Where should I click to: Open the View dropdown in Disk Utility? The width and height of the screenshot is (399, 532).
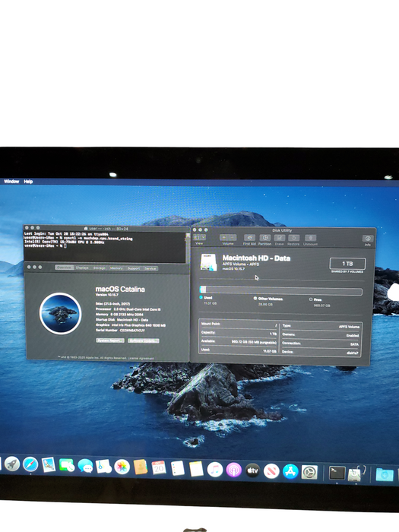[x=203, y=237]
